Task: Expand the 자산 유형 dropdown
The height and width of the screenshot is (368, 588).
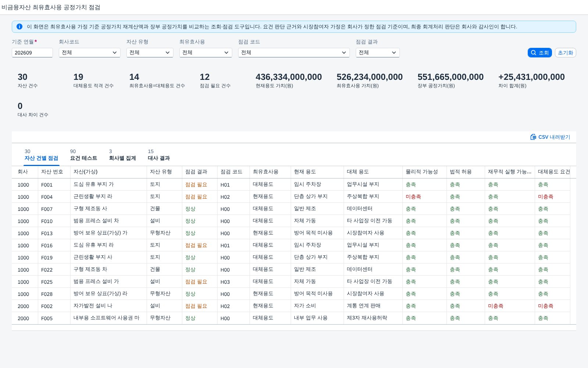Action: 150,53
